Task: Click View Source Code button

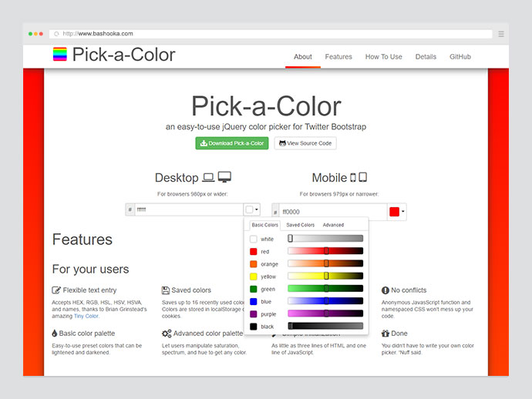Action: point(305,143)
